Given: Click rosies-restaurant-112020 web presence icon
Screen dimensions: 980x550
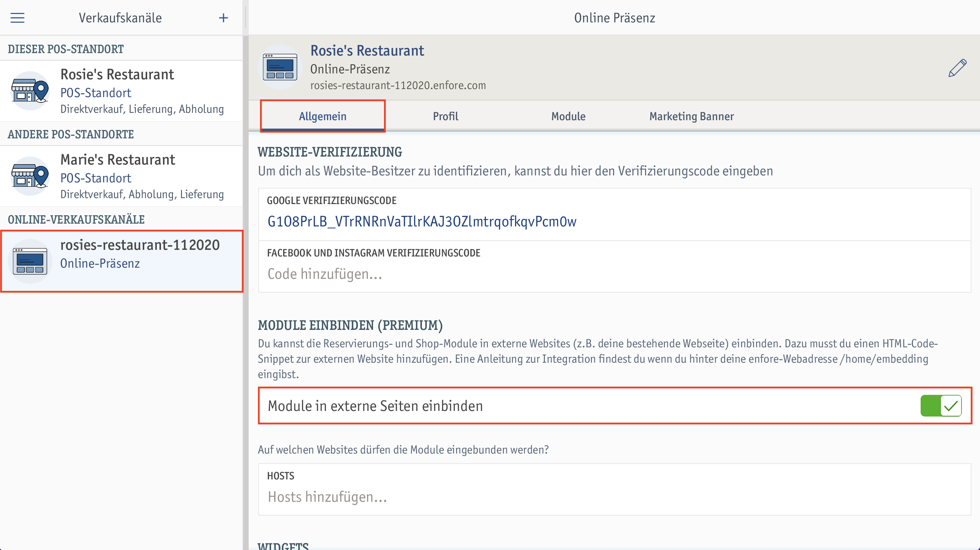Looking at the screenshot, I should (30, 261).
